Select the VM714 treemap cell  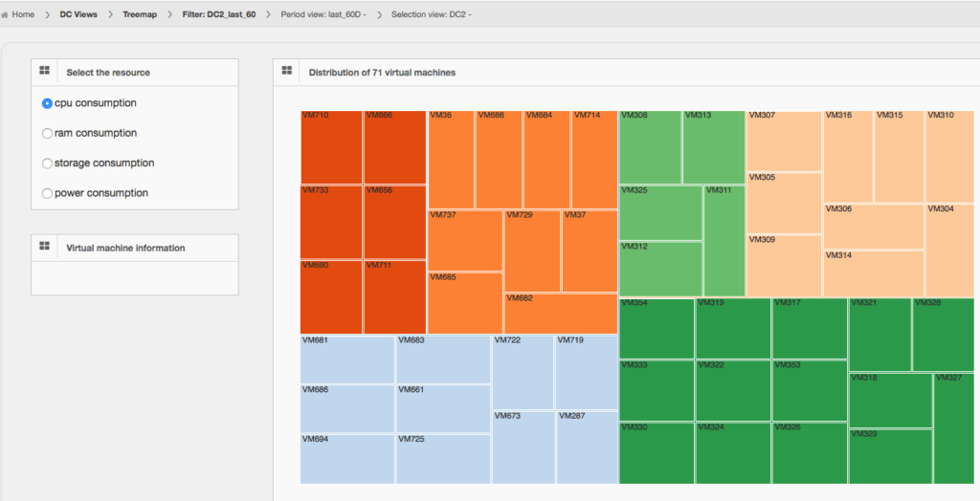click(x=594, y=160)
